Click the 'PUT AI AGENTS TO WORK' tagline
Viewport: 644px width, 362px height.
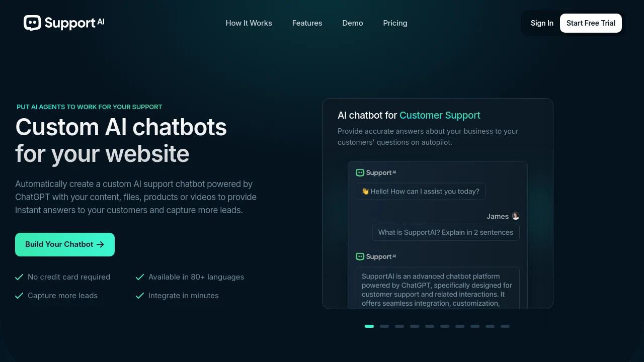click(x=90, y=107)
